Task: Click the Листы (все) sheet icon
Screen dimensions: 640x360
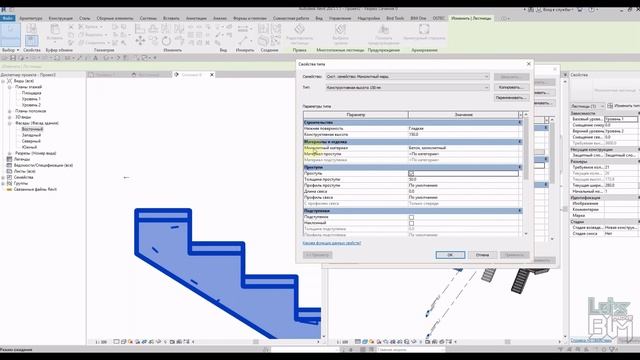Action: [9, 171]
